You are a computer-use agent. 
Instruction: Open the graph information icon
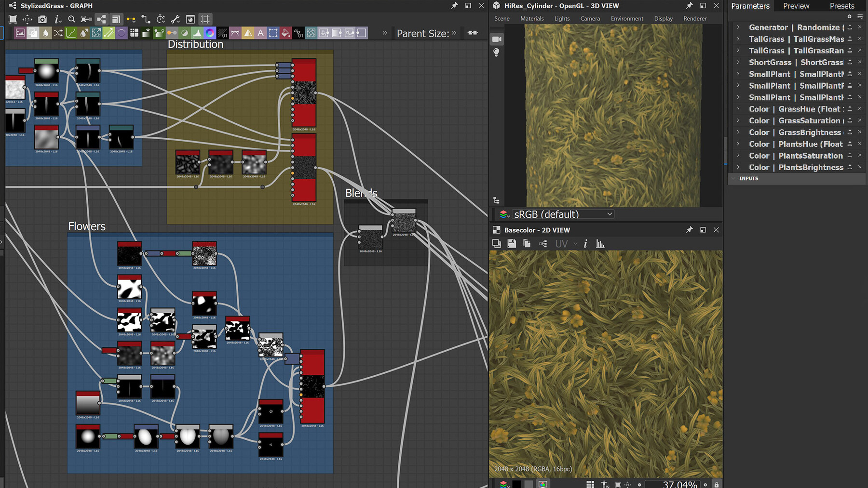(x=58, y=19)
